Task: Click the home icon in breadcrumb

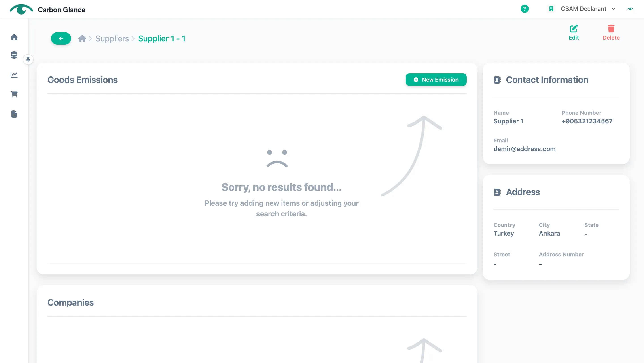Action: click(x=82, y=38)
